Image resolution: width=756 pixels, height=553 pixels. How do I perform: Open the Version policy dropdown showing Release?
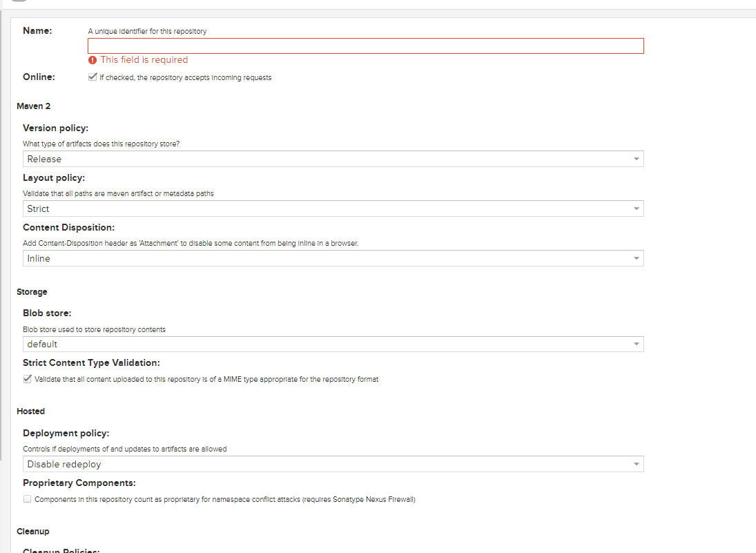point(333,159)
